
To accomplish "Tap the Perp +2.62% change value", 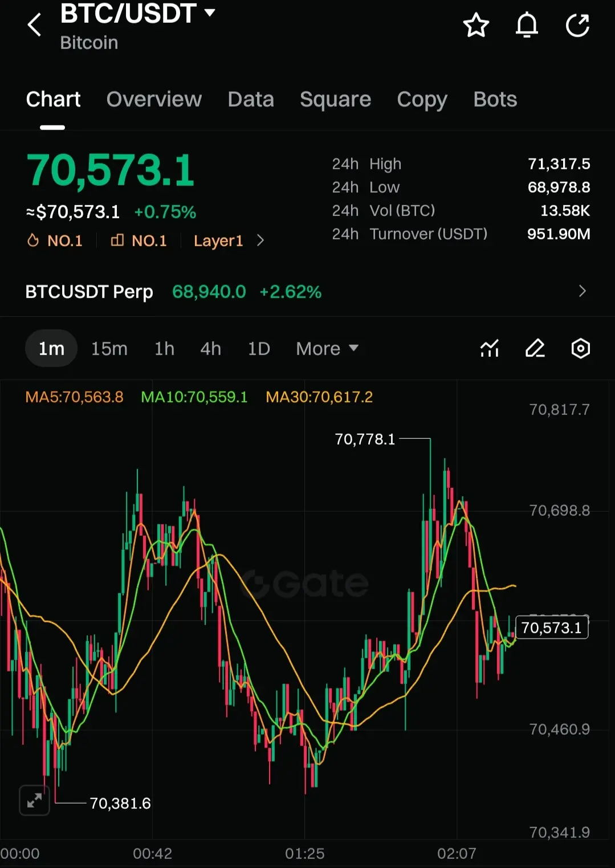I will tap(291, 292).
